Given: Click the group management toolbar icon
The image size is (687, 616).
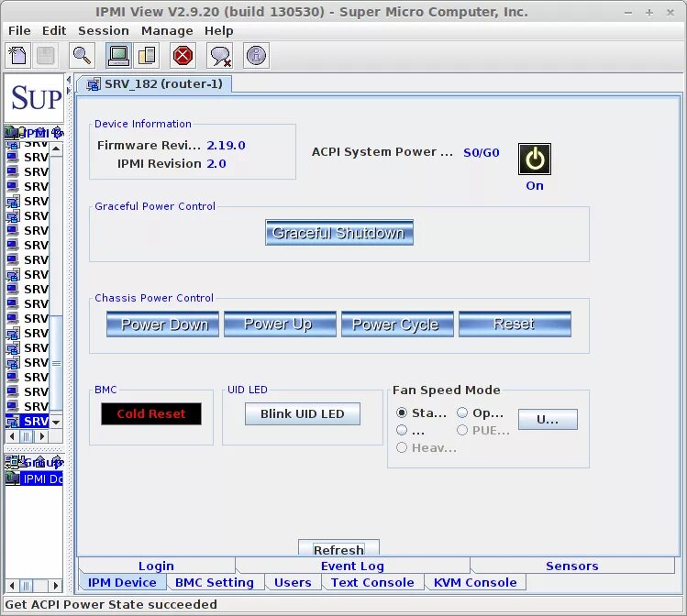Looking at the screenshot, I should pos(147,56).
